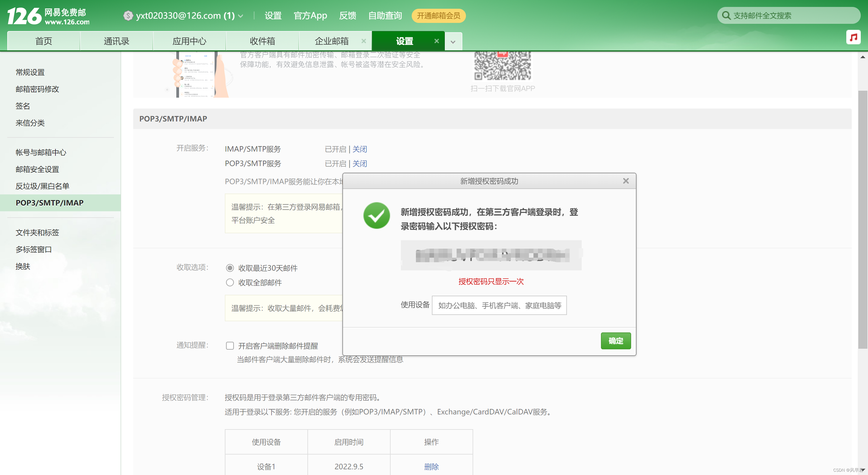Click 关闭 link for IMAP/SMTP服务
Image resolution: width=868 pixels, height=475 pixels.
point(360,149)
